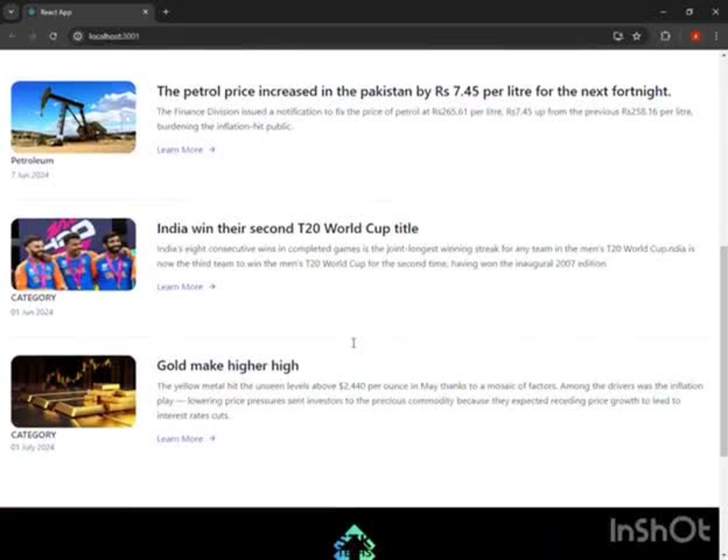Click the arrow icon next to Gold Learn More
Image resolution: width=728 pixels, height=560 pixels.
212,438
